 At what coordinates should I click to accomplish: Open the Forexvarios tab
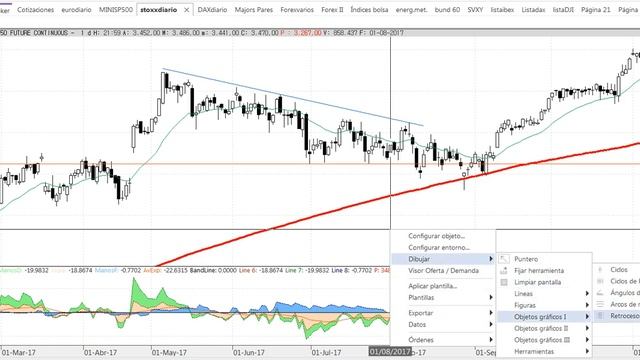[297, 9]
